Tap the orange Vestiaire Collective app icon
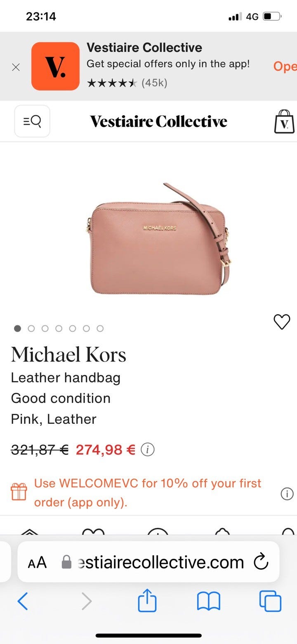This screenshot has height=644, width=297. [x=55, y=66]
